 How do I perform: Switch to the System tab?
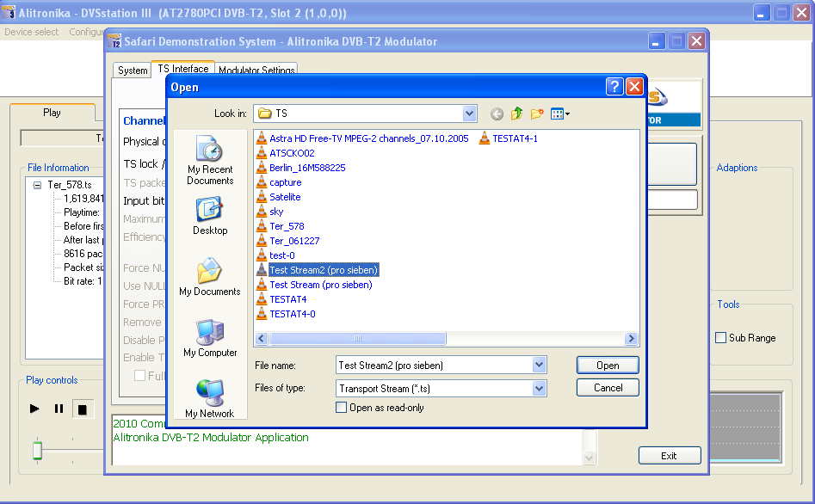click(133, 71)
